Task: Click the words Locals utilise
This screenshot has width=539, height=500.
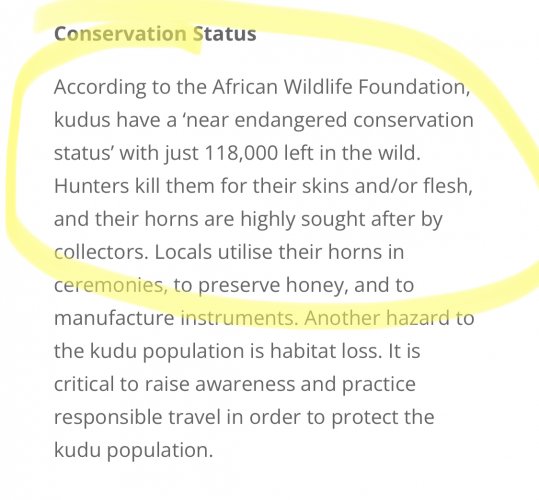Action: point(213,252)
